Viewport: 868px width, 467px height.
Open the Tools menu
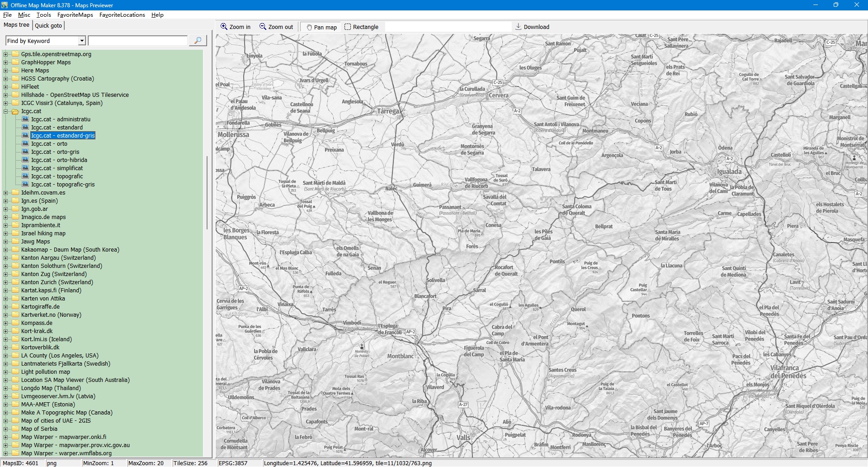point(43,15)
